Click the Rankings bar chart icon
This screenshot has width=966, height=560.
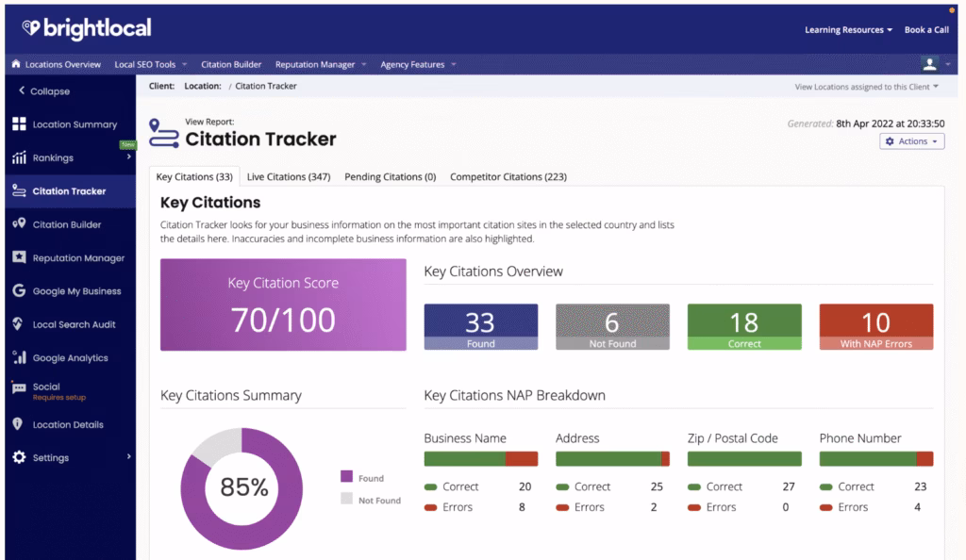[19, 158]
